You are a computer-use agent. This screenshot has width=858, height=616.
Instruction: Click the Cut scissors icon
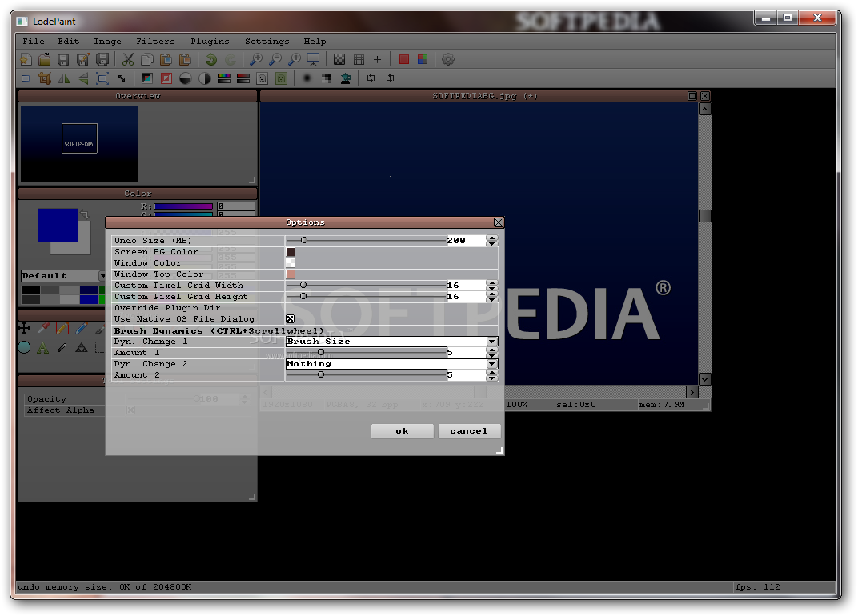128,60
